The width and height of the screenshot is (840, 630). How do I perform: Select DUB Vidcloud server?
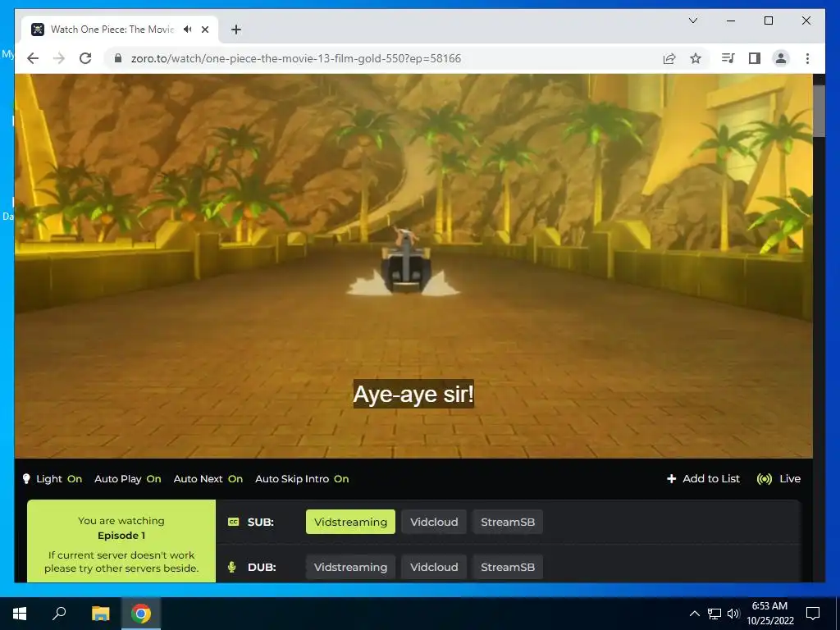[434, 567]
